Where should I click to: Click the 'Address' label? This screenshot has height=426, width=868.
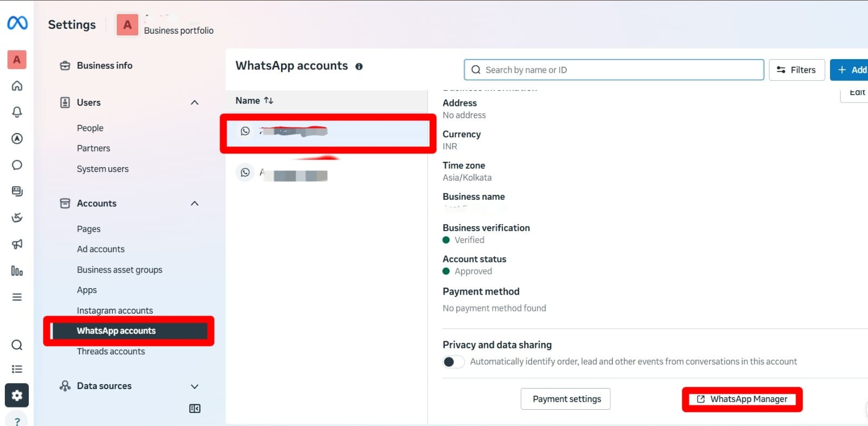point(459,103)
